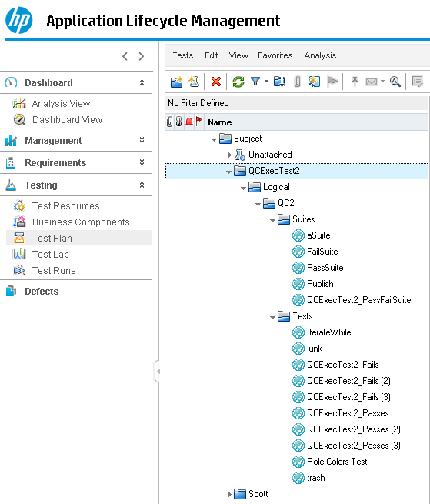This screenshot has width=430, height=504.
Task: Click the second paperclip column header
Action: (x=179, y=122)
